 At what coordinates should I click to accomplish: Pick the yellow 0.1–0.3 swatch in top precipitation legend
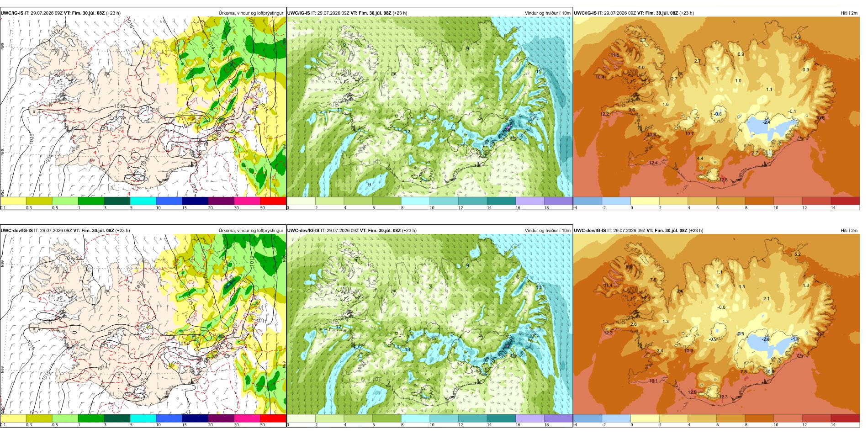13,201
